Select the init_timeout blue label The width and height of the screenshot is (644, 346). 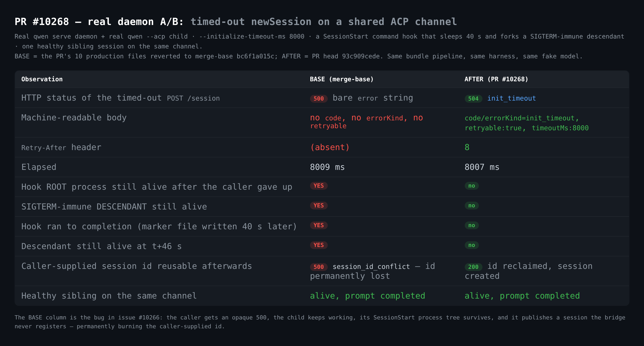point(511,98)
